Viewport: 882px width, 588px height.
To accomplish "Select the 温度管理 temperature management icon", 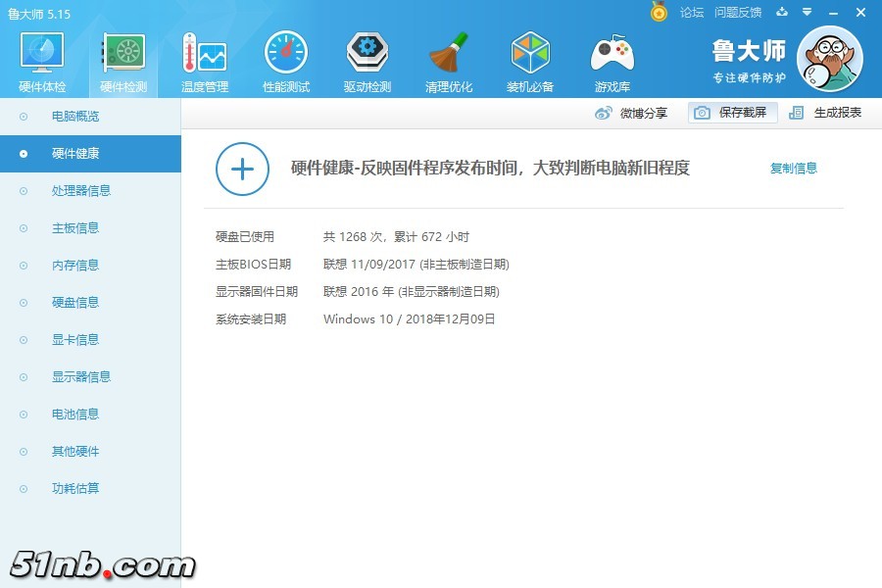I will [x=203, y=59].
